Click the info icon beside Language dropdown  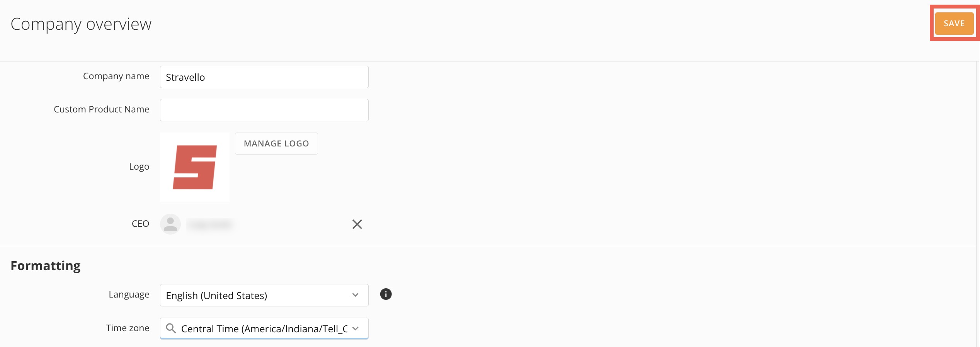click(386, 294)
